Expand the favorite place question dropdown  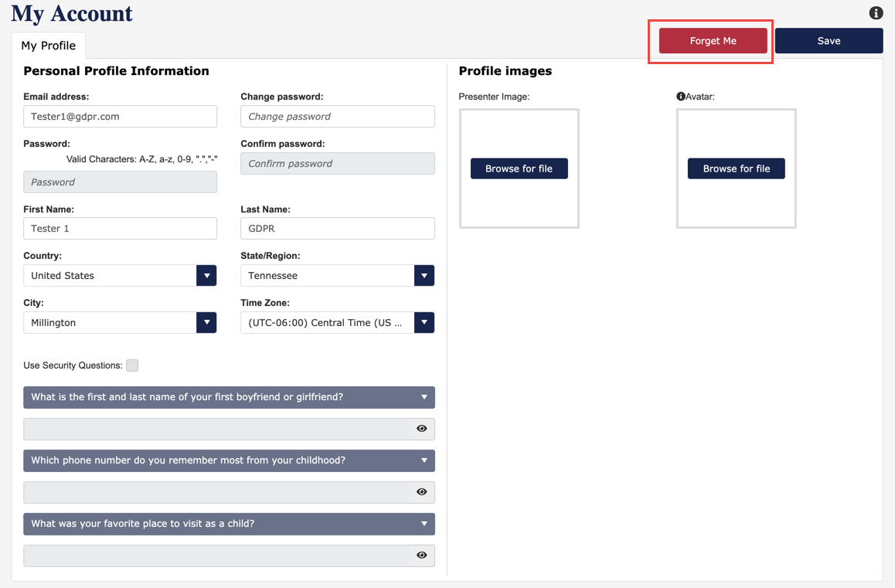click(x=229, y=524)
